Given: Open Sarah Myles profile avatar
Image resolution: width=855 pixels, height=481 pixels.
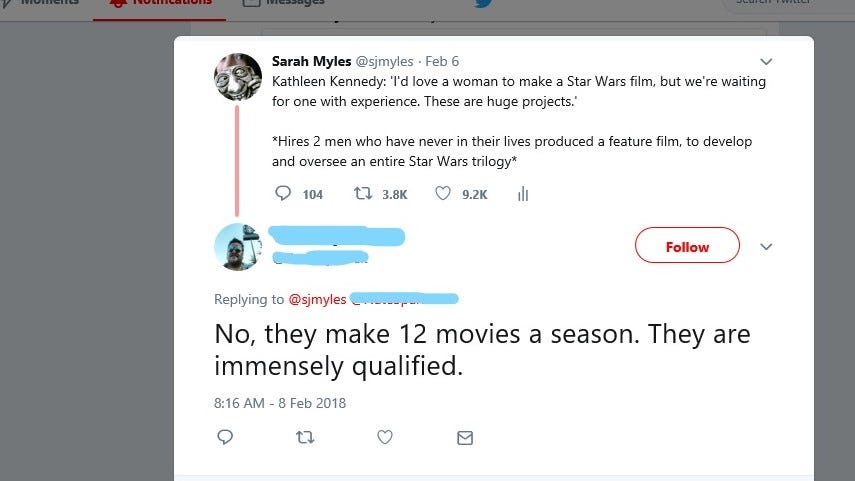Looking at the screenshot, I should 238,77.
